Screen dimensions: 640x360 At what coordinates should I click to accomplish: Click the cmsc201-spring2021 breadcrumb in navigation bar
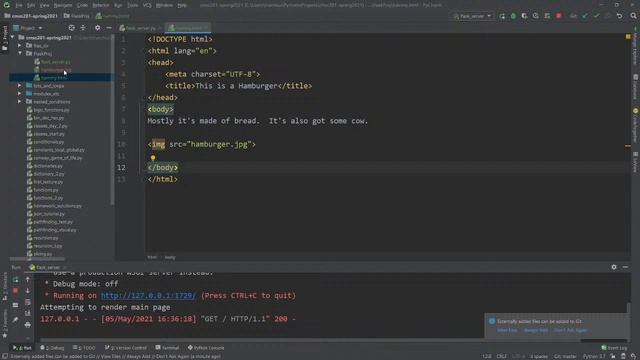pyautogui.click(x=31, y=16)
